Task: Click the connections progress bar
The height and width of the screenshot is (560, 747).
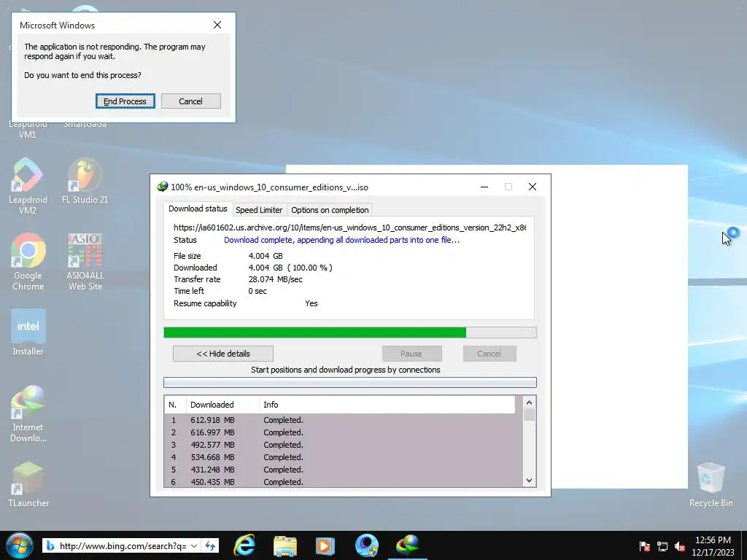Action: click(x=350, y=382)
